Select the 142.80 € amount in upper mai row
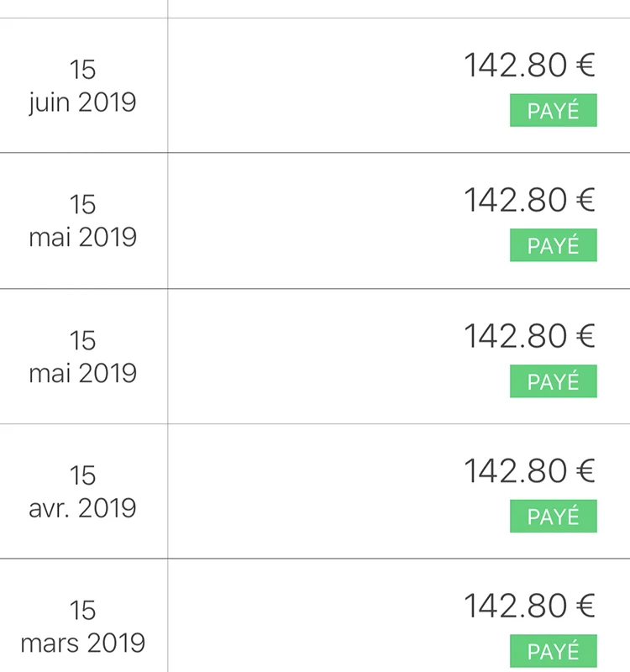Image resolution: width=630 pixels, height=672 pixels. 530,200
